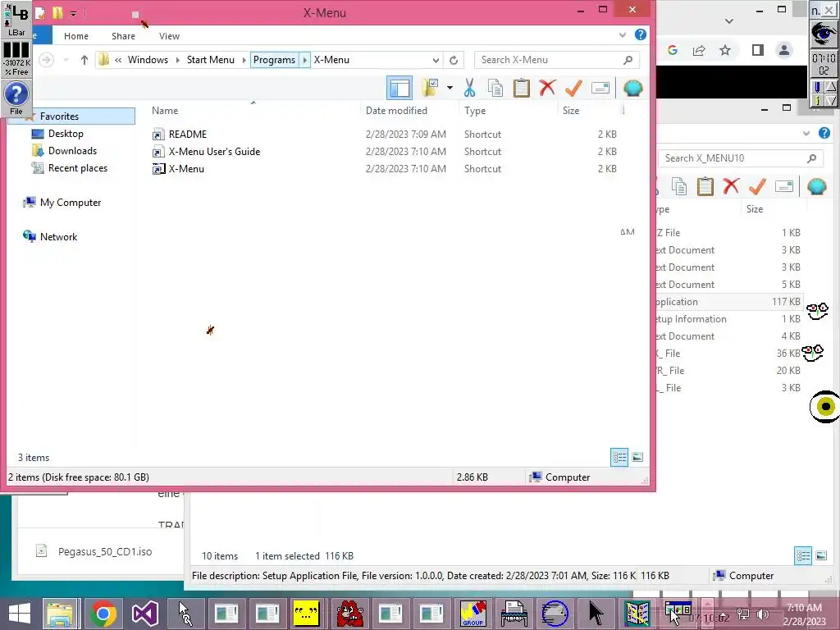
Task: Expand the arrow after Windows breadcrumb
Action: [x=177, y=60]
